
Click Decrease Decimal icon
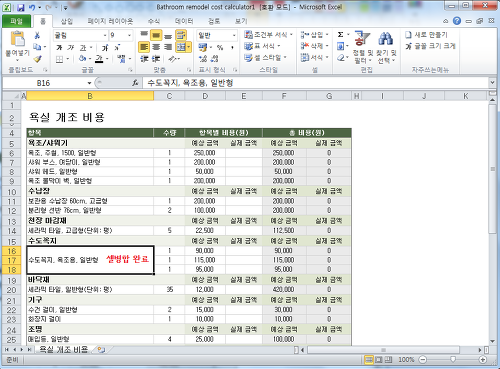pos(214,59)
